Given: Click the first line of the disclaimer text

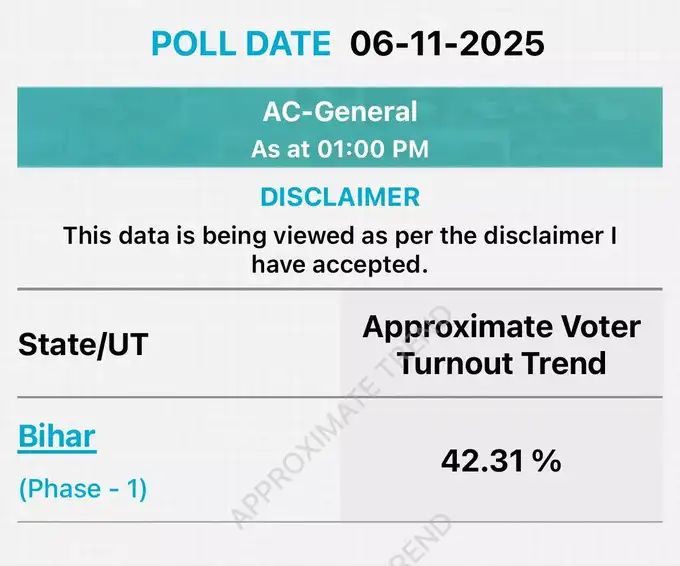Looking at the screenshot, I should click(340, 236).
